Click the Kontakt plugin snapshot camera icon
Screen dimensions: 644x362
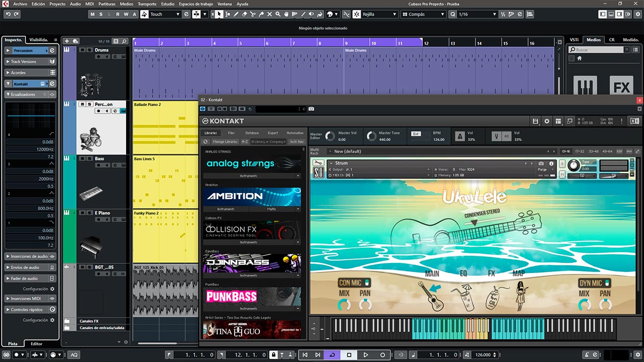(311, 109)
